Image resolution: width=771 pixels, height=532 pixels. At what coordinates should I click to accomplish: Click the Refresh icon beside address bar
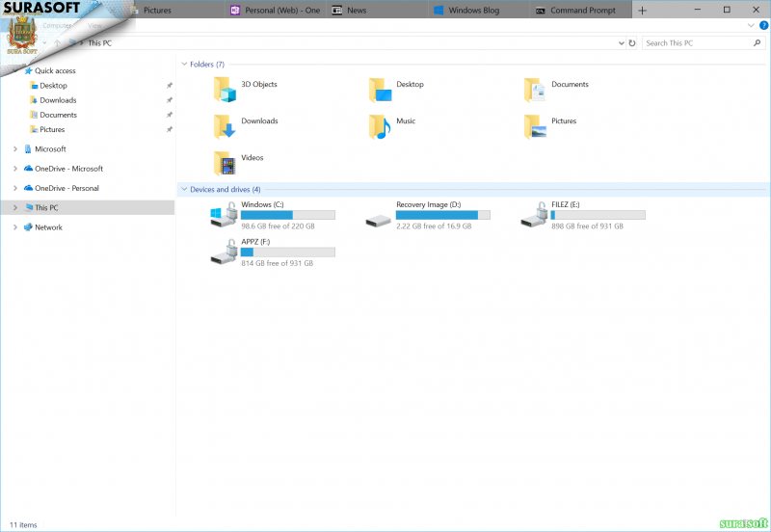[x=632, y=43]
